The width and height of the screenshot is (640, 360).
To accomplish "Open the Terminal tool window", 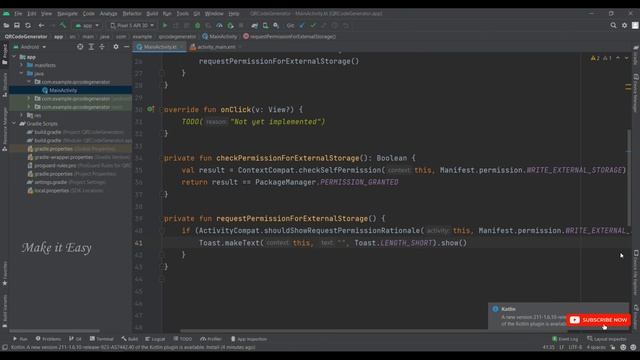I will click(102, 339).
